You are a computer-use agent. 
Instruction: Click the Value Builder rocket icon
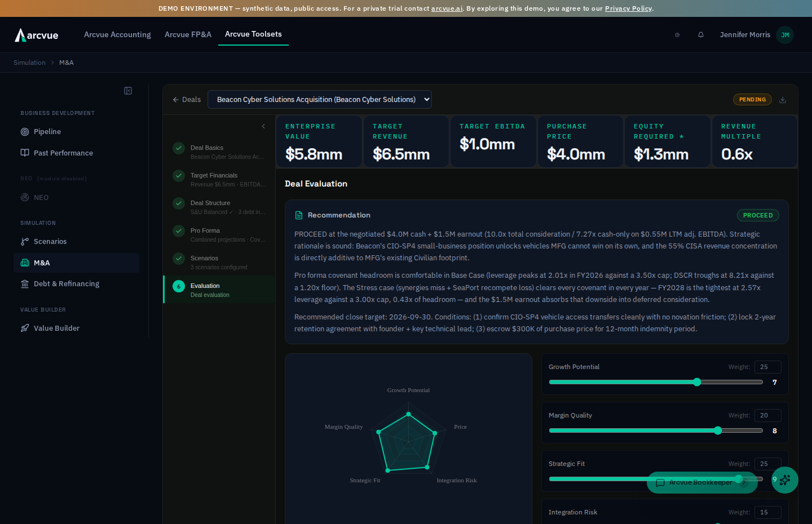(25, 328)
